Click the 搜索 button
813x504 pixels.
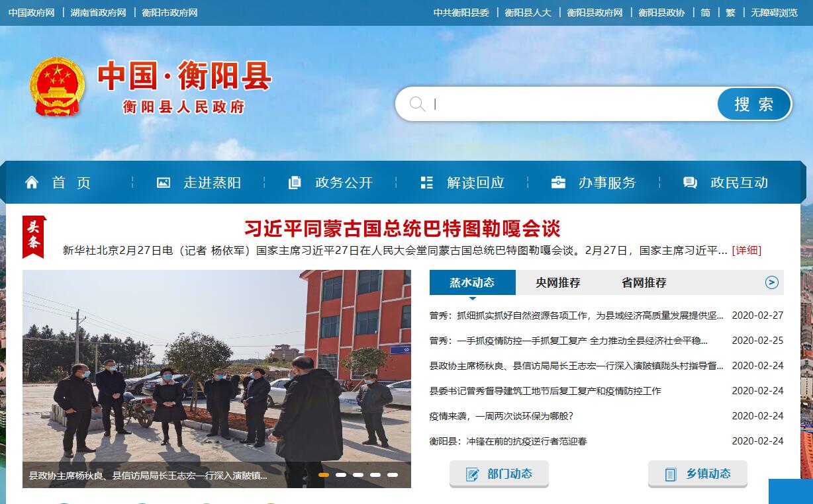coord(754,104)
